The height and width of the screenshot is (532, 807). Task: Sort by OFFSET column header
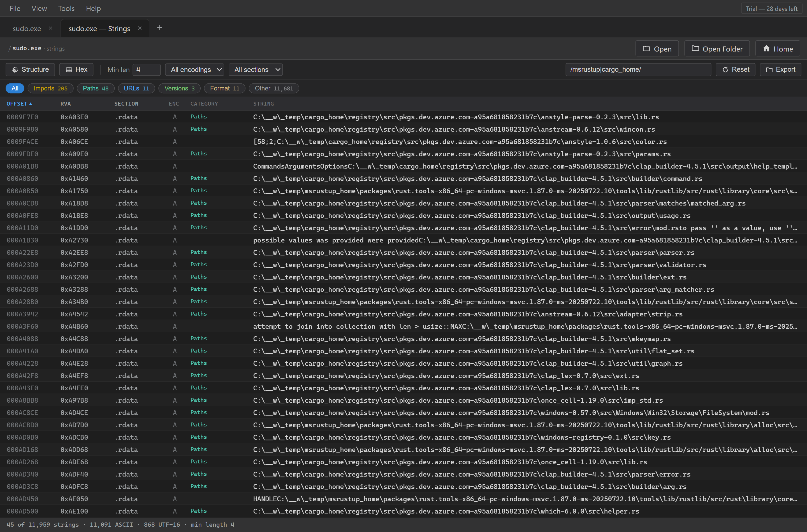(19, 104)
